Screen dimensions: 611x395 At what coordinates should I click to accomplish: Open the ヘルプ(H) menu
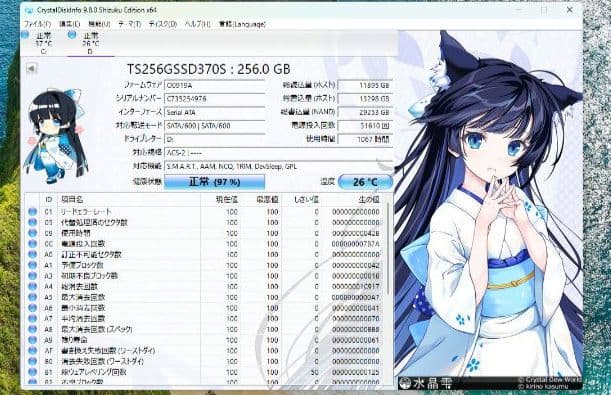197,24
